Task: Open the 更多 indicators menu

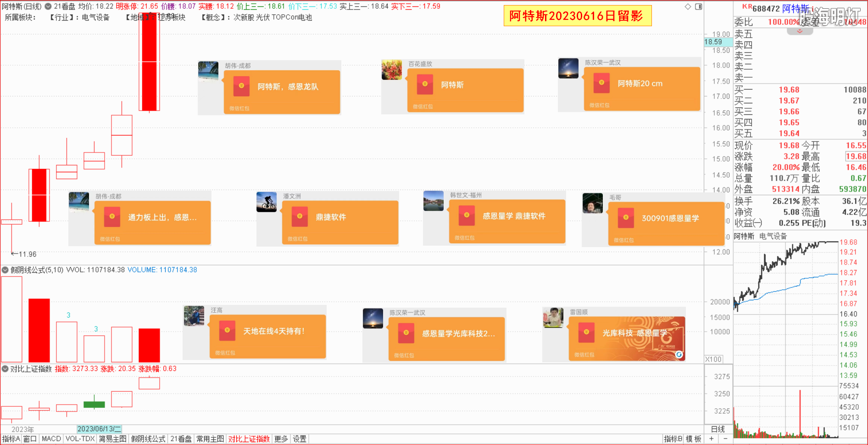Action: (281, 439)
